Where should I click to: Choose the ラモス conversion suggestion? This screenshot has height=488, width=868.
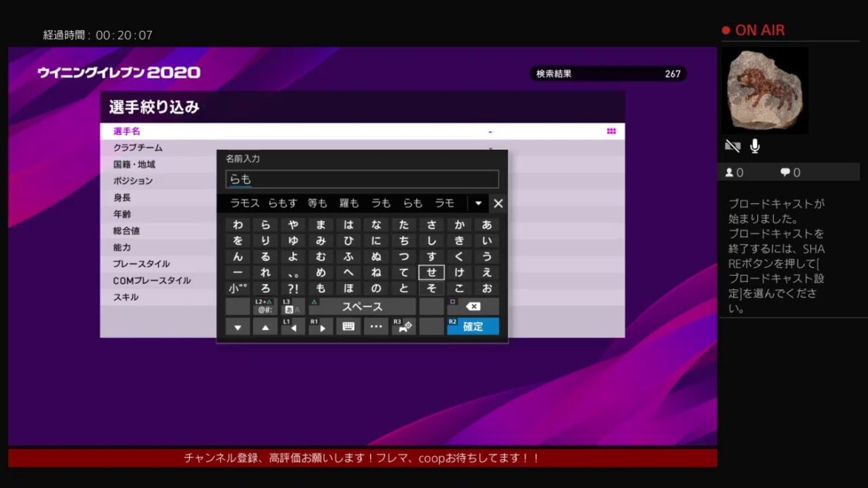pyautogui.click(x=244, y=203)
